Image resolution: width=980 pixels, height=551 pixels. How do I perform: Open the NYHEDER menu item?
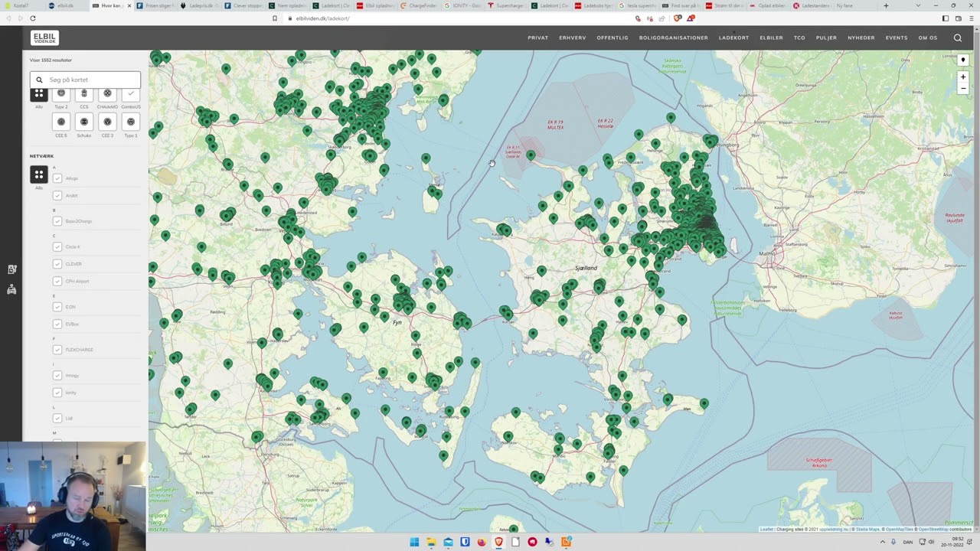[861, 37]
